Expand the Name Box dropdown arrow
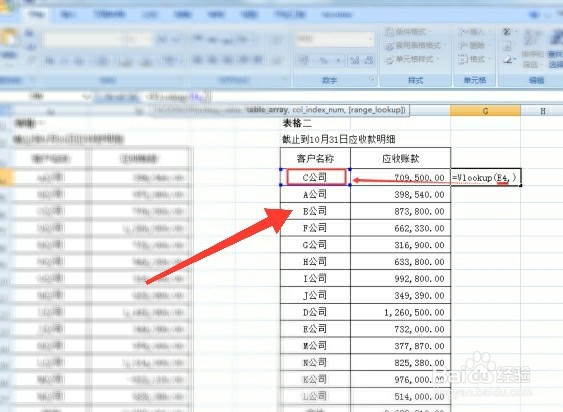Image resolution: width=563 pixels, height=412 pixels. [86, 96]
